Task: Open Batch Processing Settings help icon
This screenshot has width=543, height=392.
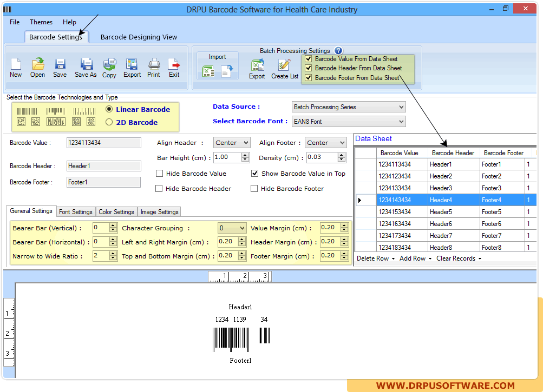Action: click(338, 50)
